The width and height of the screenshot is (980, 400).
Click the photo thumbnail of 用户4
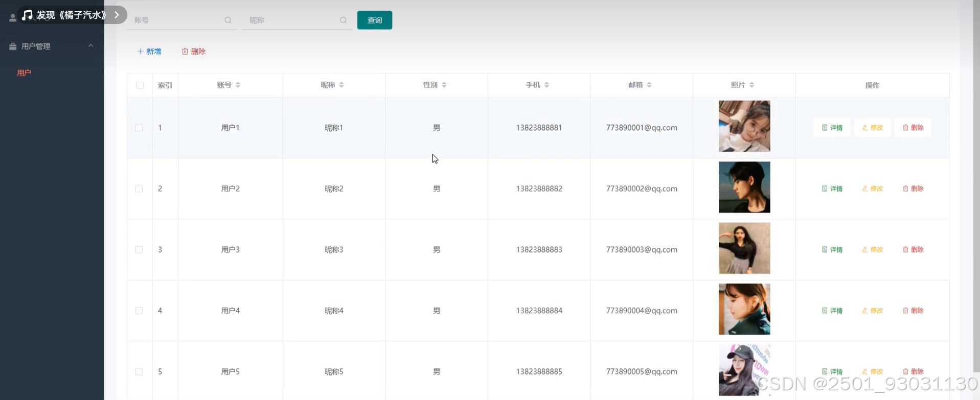744,309
